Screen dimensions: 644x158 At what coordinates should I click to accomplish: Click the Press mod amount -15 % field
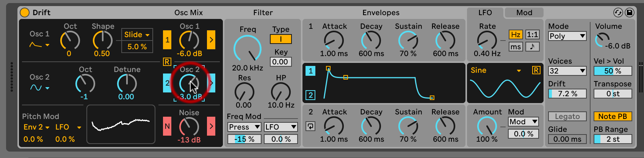pos(244,139)
